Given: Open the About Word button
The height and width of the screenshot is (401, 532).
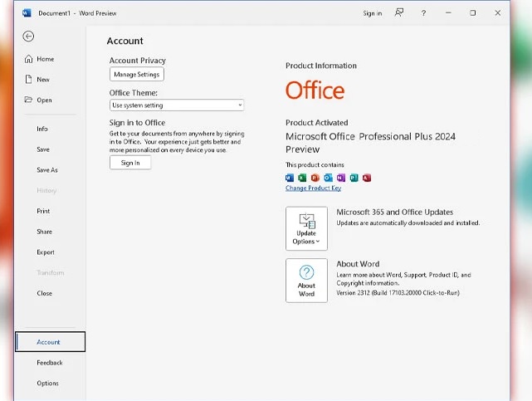Looking at the screenshot, I should click(x=306, y=281).
